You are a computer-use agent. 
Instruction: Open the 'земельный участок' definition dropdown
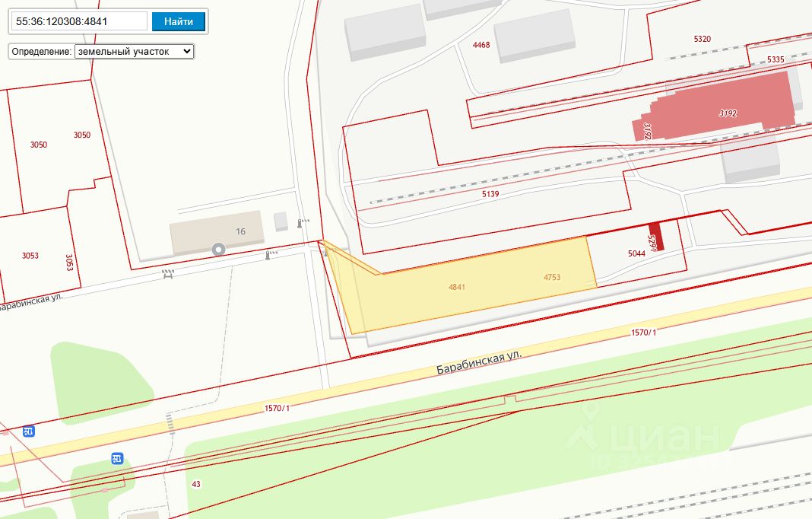[x=134, y=51]
